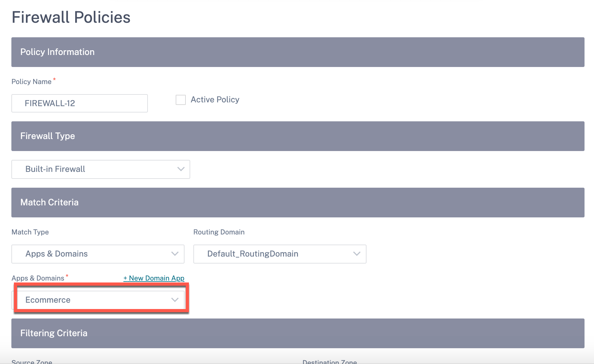This screenshot has width=594, height=364.
Task: Click the Routing Domain field label
Action: (x=219, y=232)
